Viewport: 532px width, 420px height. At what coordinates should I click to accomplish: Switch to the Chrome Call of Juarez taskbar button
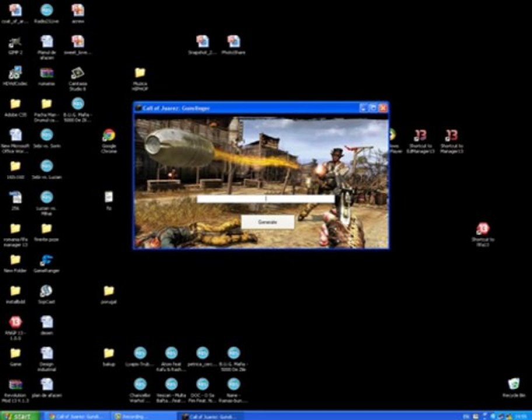(x=77, y=416)
